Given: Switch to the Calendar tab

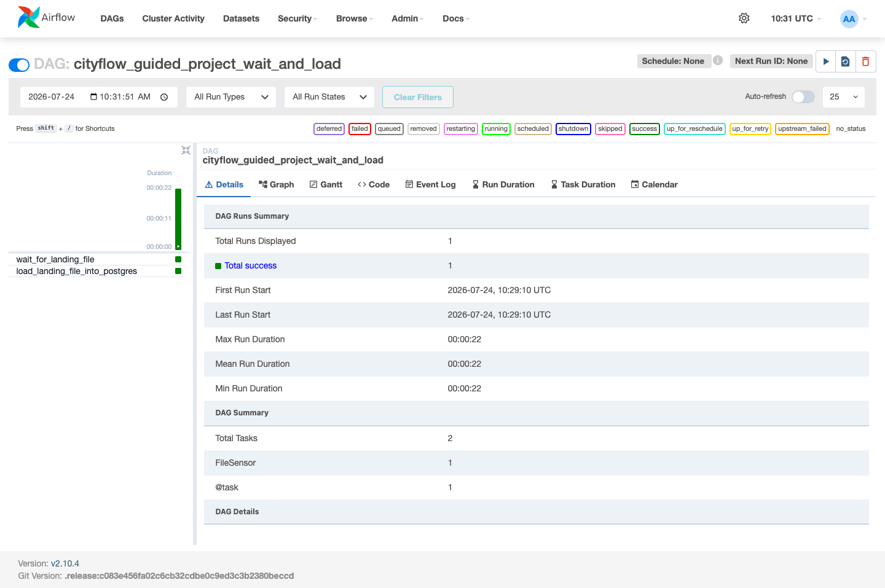Looking at the screenshot, I should 654,184.
